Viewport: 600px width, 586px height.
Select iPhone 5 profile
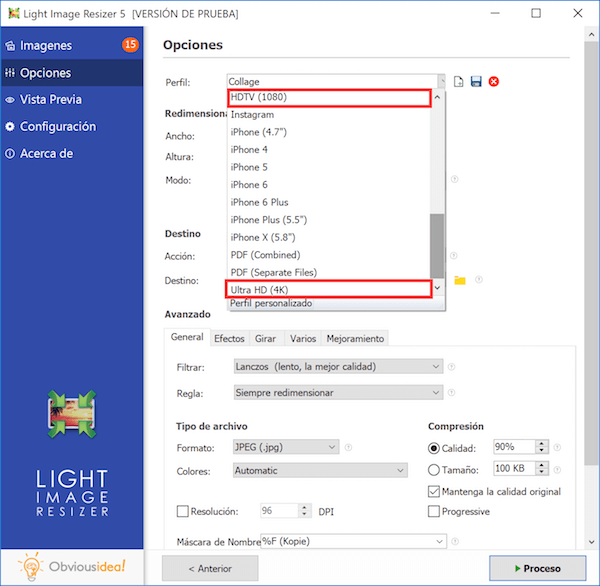click(x=329, y=167)
